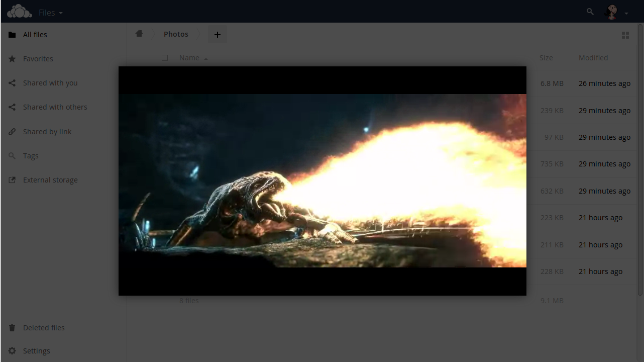The image size is (644, 362).
Task: Sort files by Size column header
Action: (546, 58)
